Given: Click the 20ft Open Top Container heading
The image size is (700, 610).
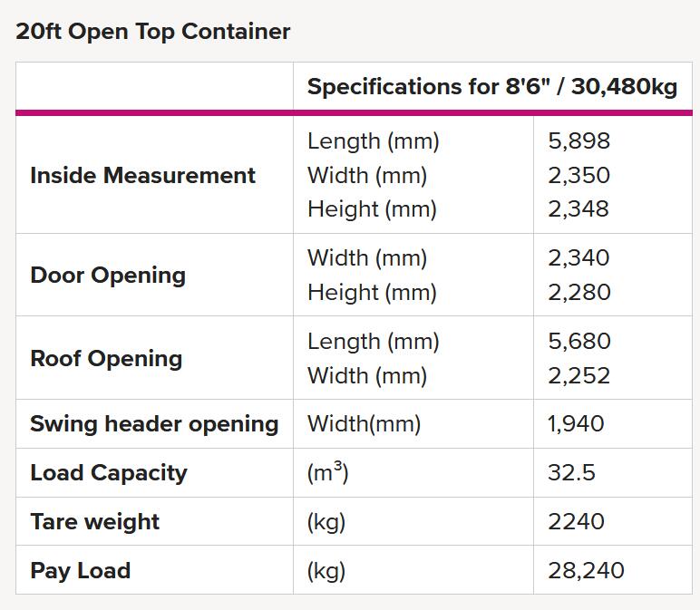Looking at the screenshot, I should pos(152,32).
